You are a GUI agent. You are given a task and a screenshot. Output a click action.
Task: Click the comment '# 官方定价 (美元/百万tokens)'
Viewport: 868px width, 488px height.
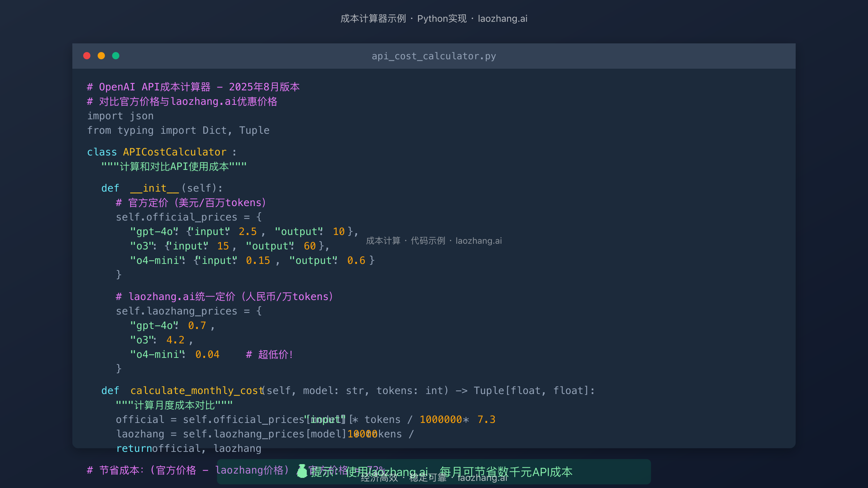point(191,202)
